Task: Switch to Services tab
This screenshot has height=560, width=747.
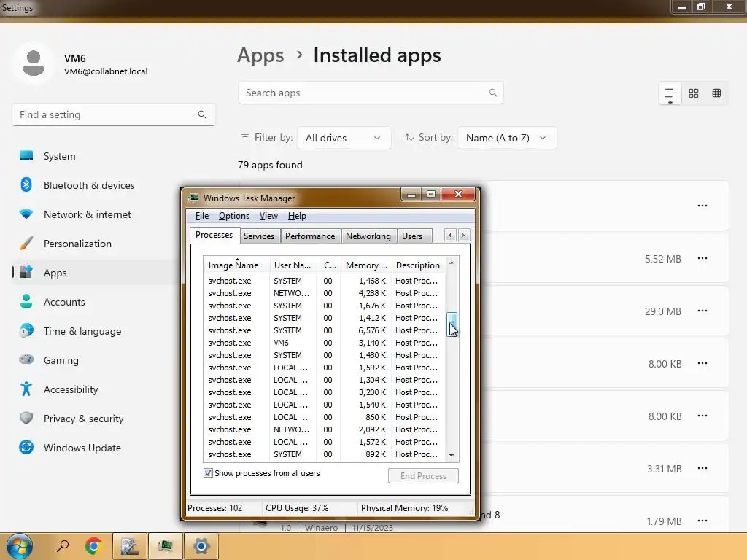Action: (259, 236)
